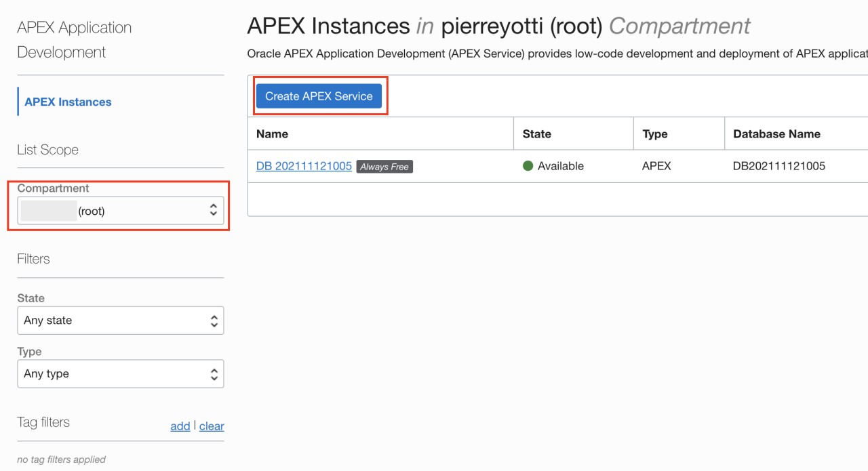Click the Always Free badge
This screenshot has width=868, height=471.
pyautogui.click(x=384, y=167)
